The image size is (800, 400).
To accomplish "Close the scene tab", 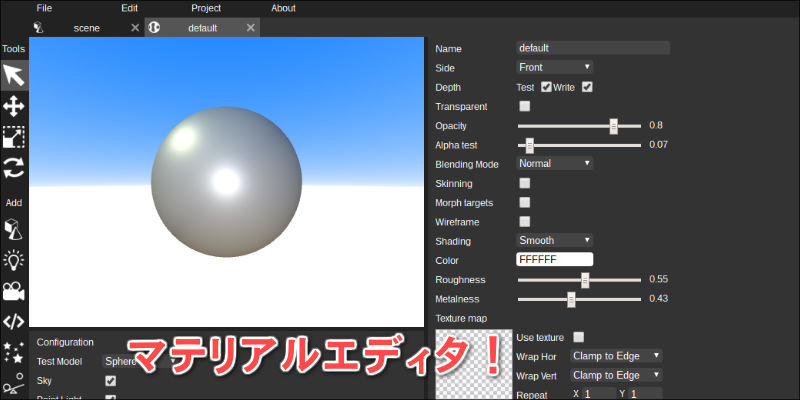I will 135,28.
